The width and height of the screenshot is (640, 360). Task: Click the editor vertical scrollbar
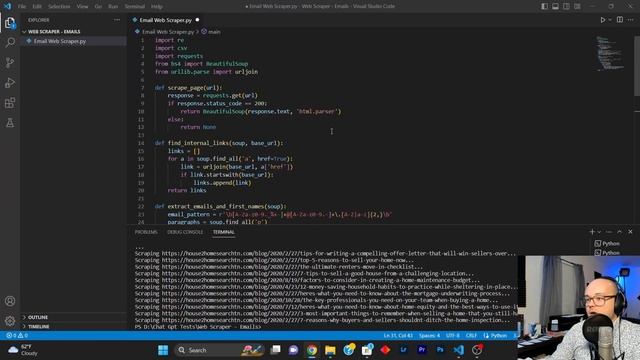tap(637, 65)
